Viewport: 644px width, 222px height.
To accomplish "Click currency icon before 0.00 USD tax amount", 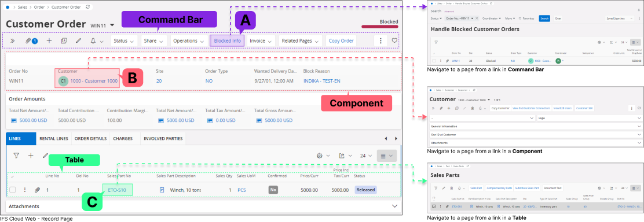I will tap(210, 121).
